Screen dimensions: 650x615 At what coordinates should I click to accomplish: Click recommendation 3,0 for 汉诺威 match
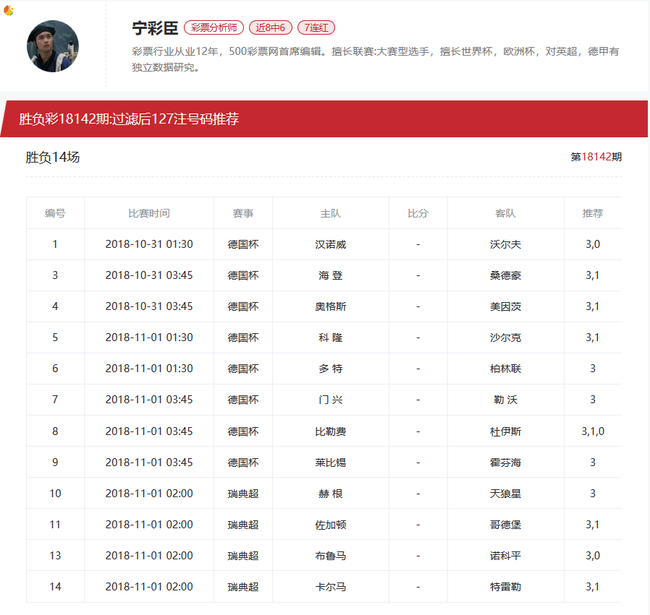tap(593, 244)
